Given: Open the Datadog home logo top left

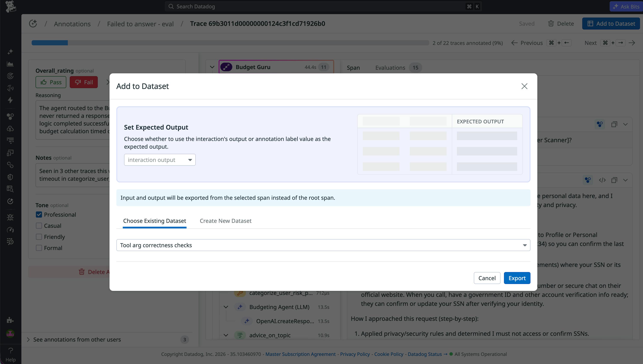Looking at the screenshot, I should pos(11,6).
